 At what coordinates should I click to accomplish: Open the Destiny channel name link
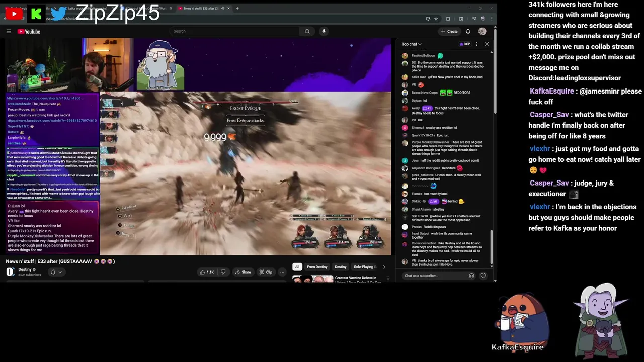coord(25,270)
